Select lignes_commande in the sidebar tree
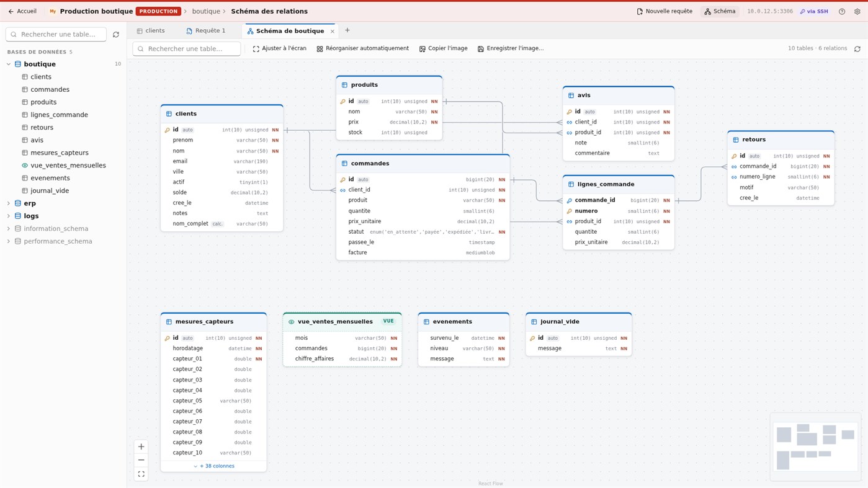The image size is (868, 488). (x=60, y=115)
